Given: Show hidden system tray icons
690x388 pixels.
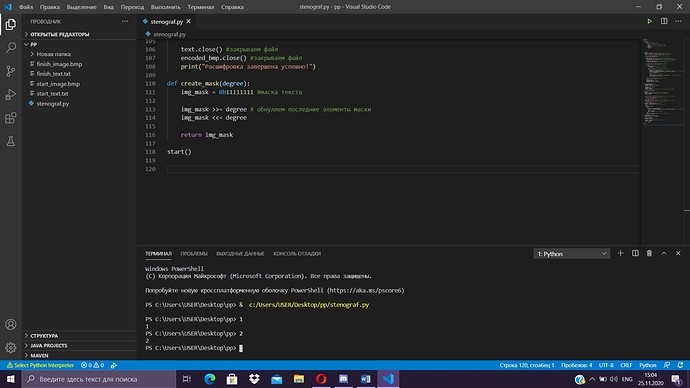Looking at the screenshot, I should coord(592,379).
